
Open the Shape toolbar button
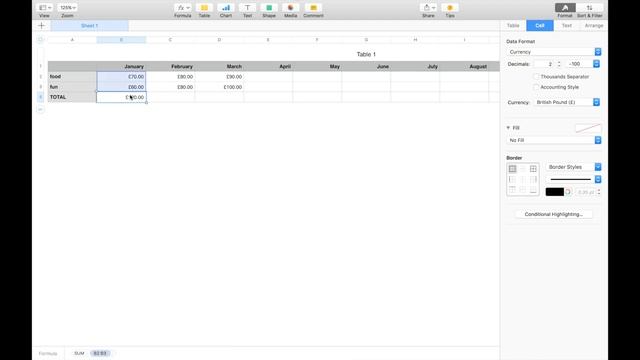(x=269, y=8)
